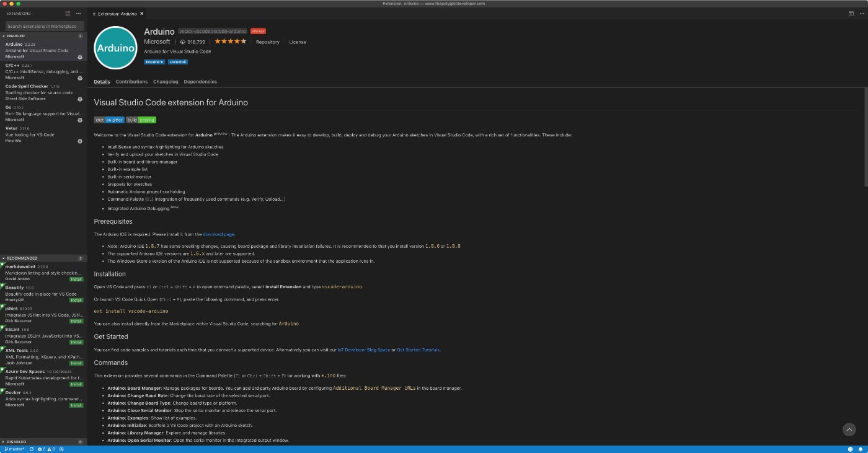Click the synchronize changes icon in status bar
Viewport: 868px width, 453px height.
[31, 449]
